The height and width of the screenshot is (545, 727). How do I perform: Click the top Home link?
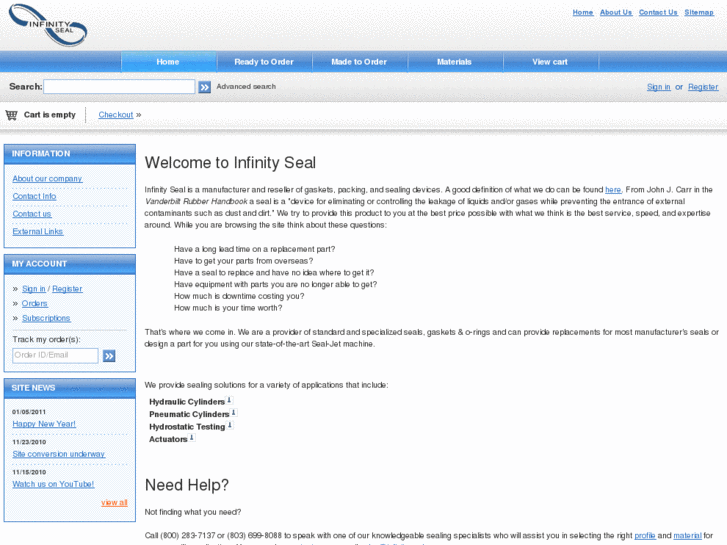click(x=583, y=13)
